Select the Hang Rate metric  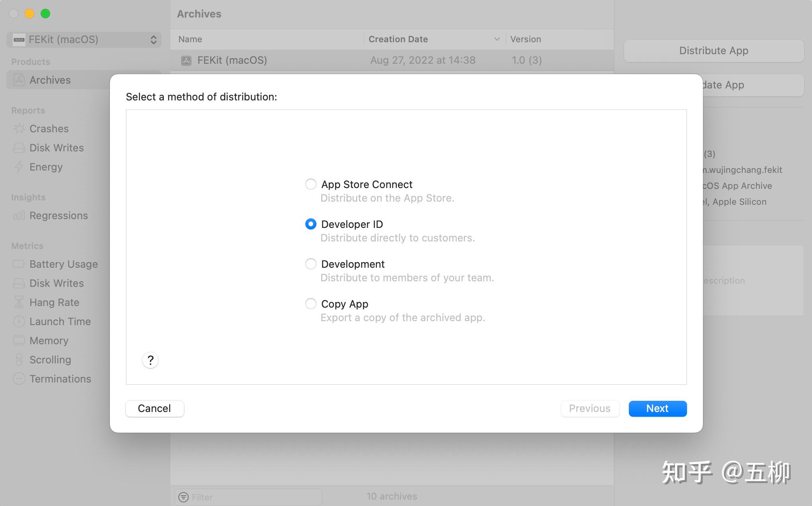tap(54, 302)
